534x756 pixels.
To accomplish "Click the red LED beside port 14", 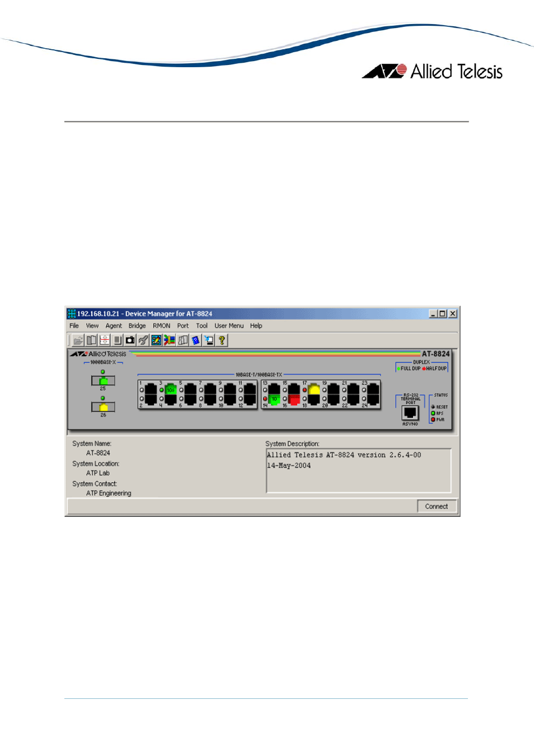I will click(265, 399).
